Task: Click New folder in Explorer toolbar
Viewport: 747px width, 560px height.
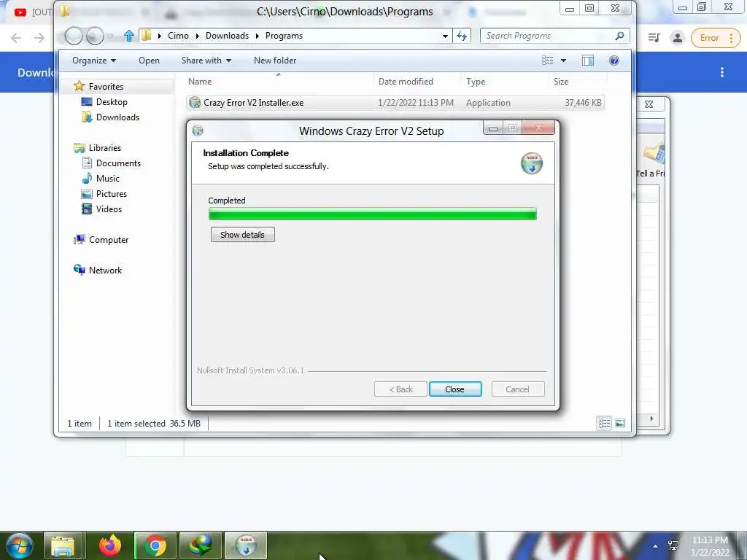Action: tap(275, 61)
